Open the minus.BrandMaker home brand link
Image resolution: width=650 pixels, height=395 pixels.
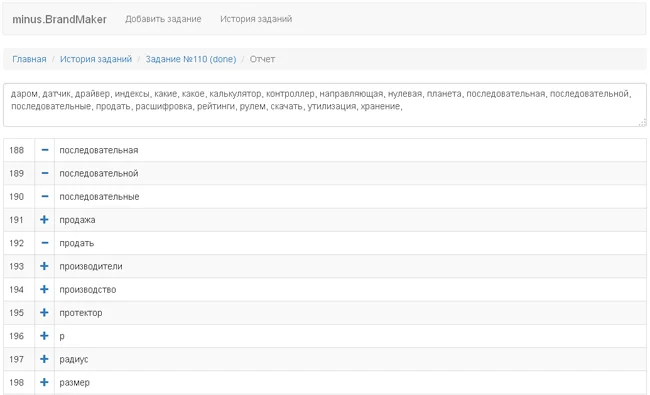59,19
